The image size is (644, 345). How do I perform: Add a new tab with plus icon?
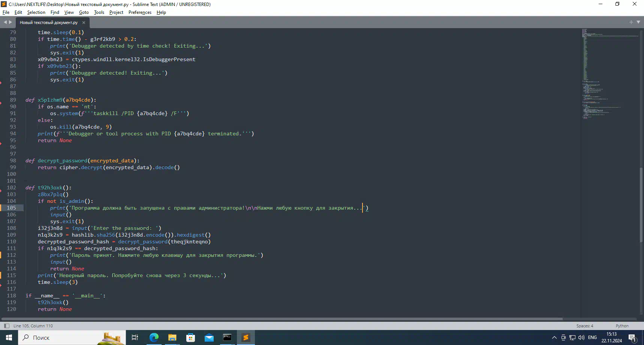click(631, 22)
